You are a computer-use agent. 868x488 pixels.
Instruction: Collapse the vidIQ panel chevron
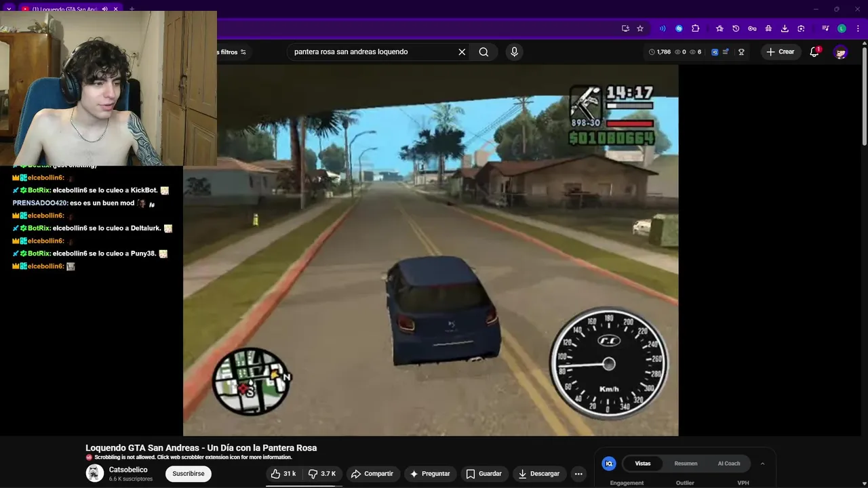(762, 464)
